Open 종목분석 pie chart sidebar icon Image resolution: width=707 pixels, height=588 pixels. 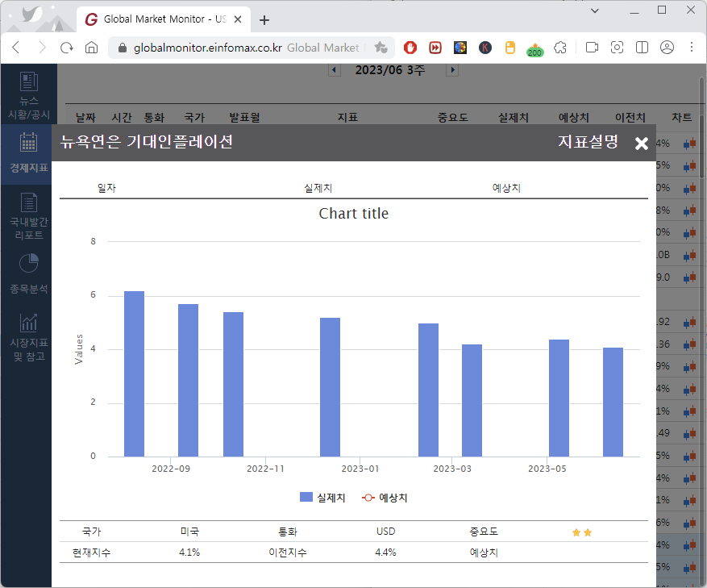(x=29, y=273)
